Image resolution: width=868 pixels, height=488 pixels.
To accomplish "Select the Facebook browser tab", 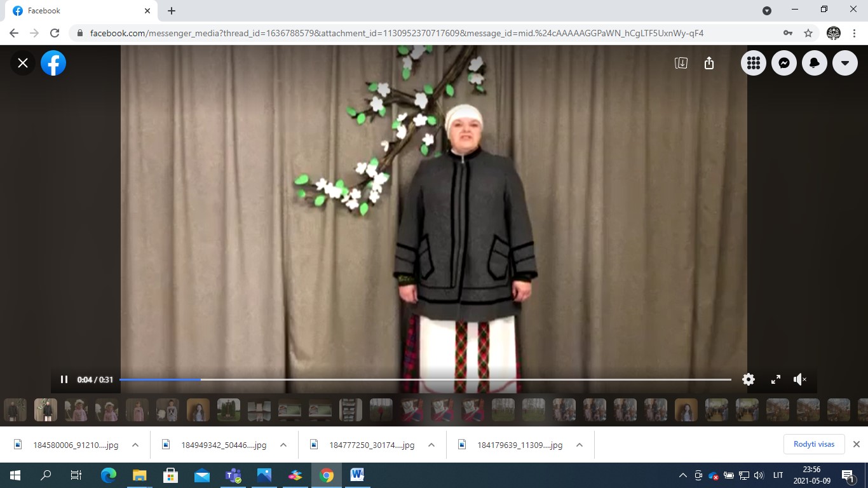I will [81, 11].
